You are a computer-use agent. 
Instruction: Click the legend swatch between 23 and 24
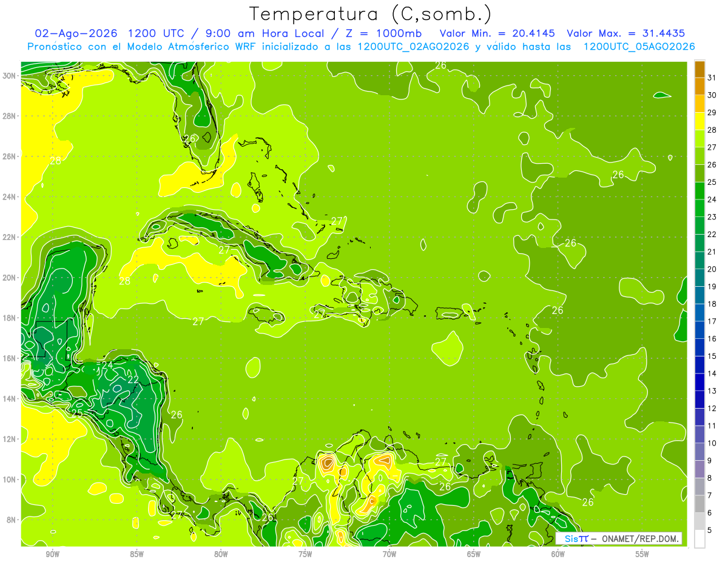coord(699,208)
